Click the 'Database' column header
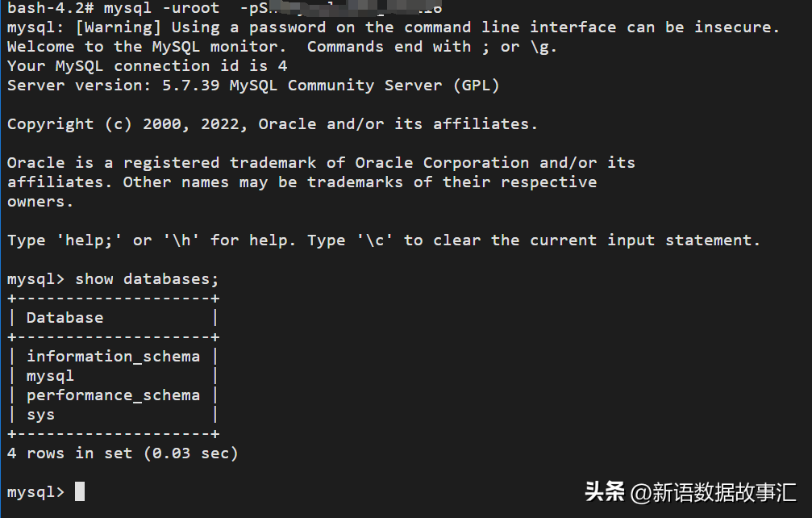Screen dimensions: 812x518 point(65,318)
